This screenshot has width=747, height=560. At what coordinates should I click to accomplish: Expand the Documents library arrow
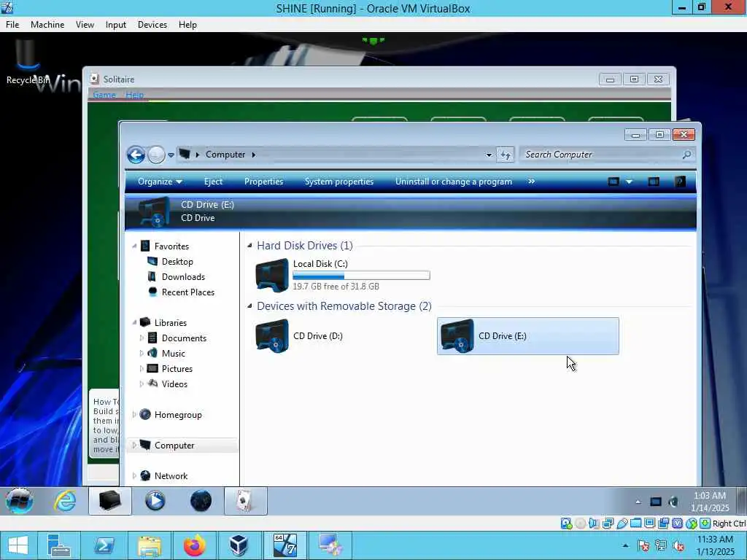(x=142, y=338)
